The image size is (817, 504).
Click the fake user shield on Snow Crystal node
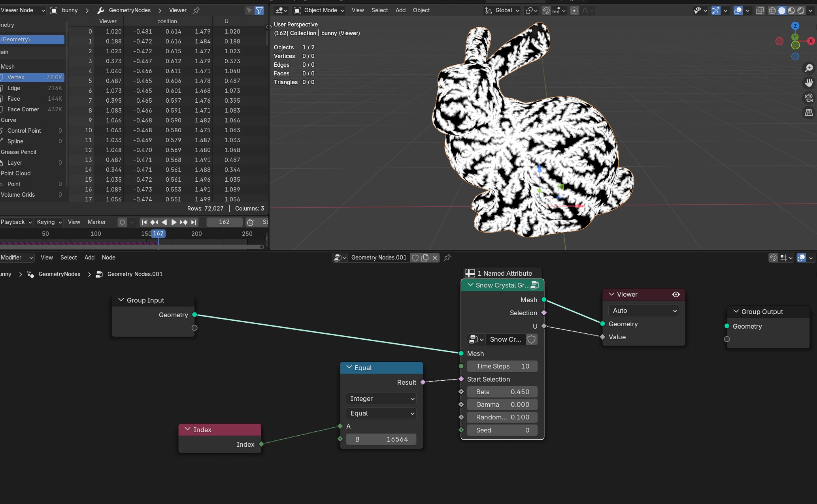[532, 339]
